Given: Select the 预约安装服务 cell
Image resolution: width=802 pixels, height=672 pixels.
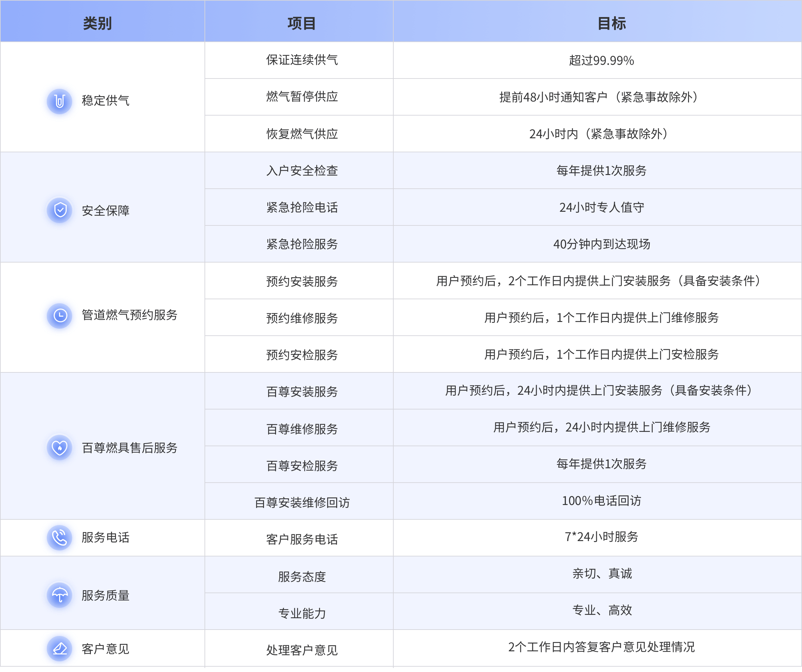Looking at the screenshot, I should pyautogui.click(x=299, y=281).
